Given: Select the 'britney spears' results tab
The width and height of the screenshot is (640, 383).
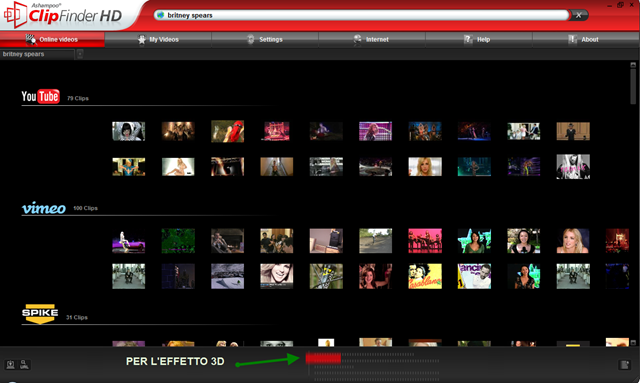Looking at the screenshot, I should click(37, 54).
